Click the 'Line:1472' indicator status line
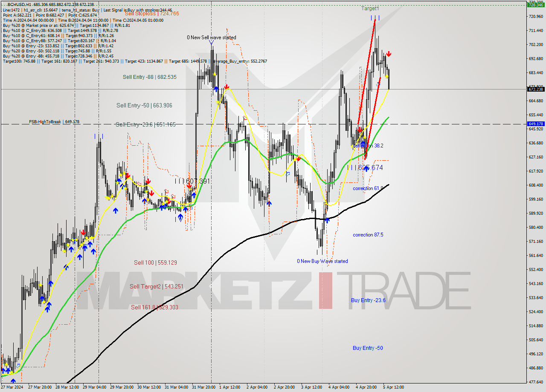The image size is (546, 392). coord(87,10)
